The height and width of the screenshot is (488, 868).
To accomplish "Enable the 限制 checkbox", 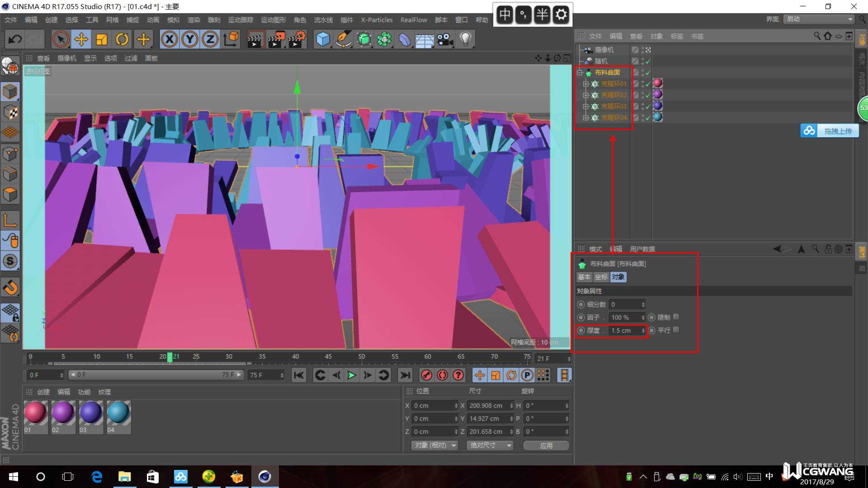I will pyautogui.click(x=676, y=317).
